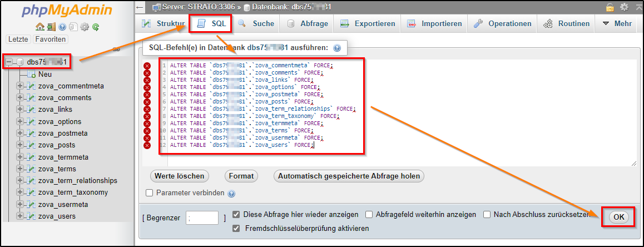Image resolution: width=644 pixels, height=247 pixels.
Task: Open the Suche tab
Action: (256, 24)
